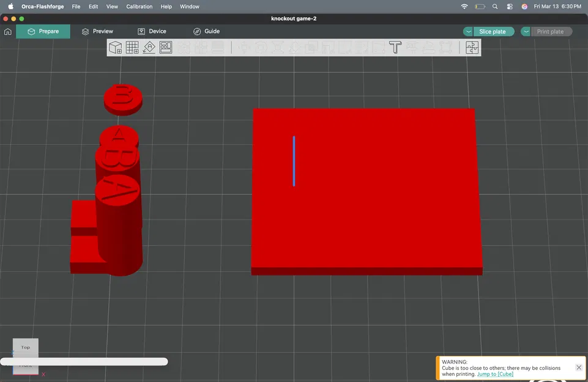The image size is (588, 382).
Task: Click the greyed-out Split to parts icon
Action: pos(201,48)
